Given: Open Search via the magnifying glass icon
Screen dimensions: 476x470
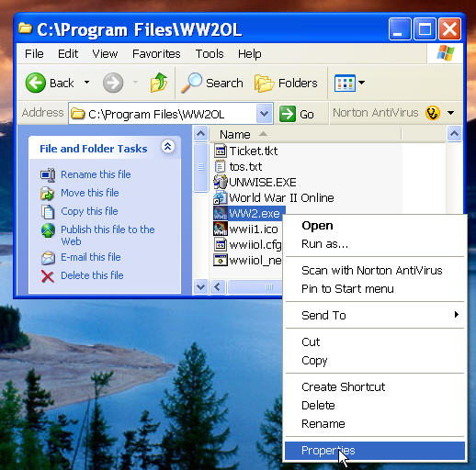Looking at the screenshot, I should tap(191, 83).
